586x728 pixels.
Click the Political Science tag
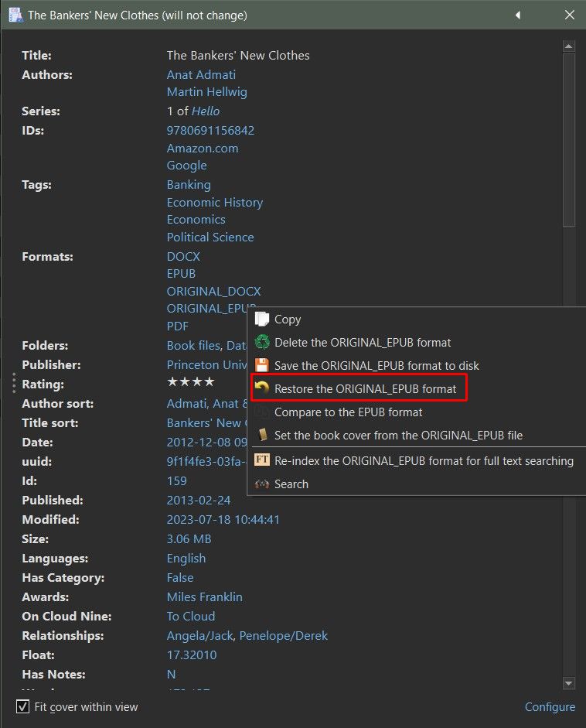click(210, 238)
